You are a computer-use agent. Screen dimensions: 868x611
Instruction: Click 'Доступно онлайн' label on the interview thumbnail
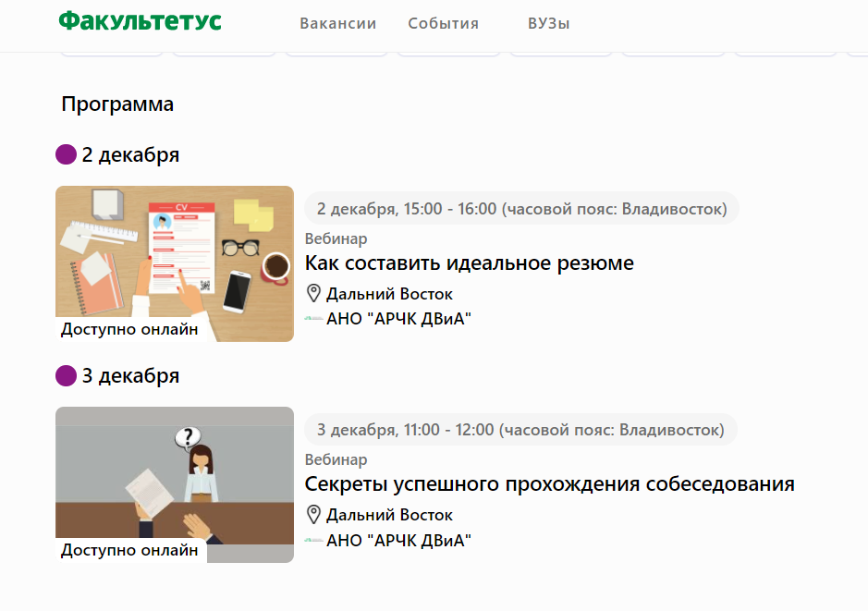click(129, 551)
